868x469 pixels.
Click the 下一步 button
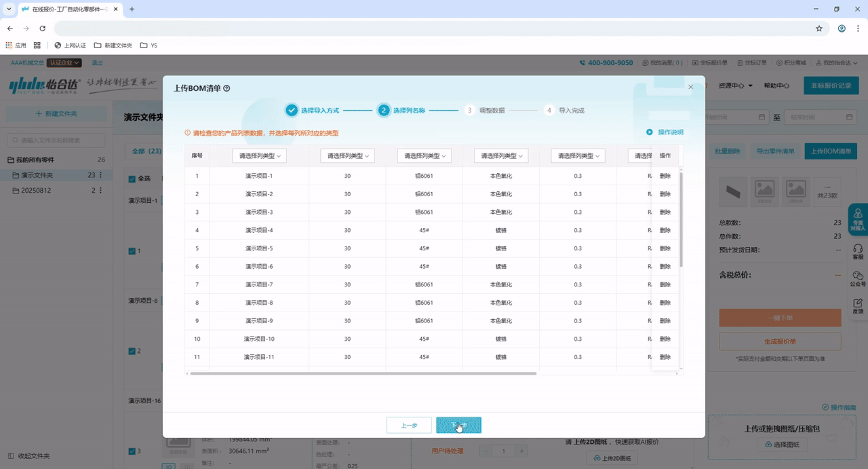458,426
